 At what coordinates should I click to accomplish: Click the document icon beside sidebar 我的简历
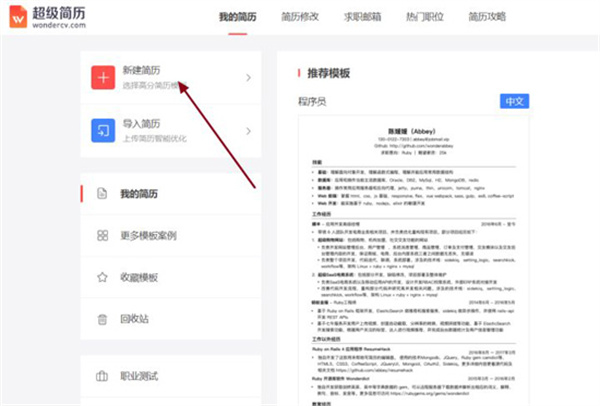click(102, 193)
